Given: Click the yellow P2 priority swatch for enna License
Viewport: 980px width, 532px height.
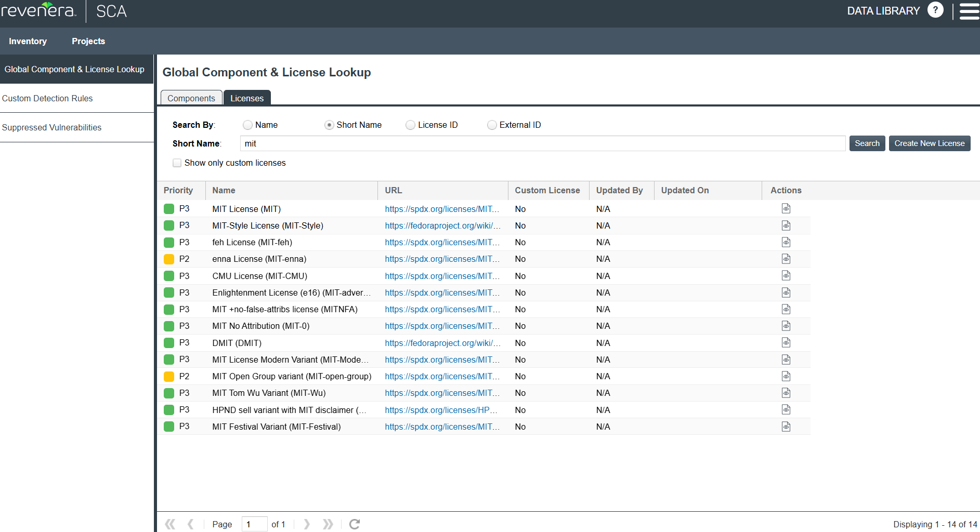Looking at the screenshot, I should (169, 259).
